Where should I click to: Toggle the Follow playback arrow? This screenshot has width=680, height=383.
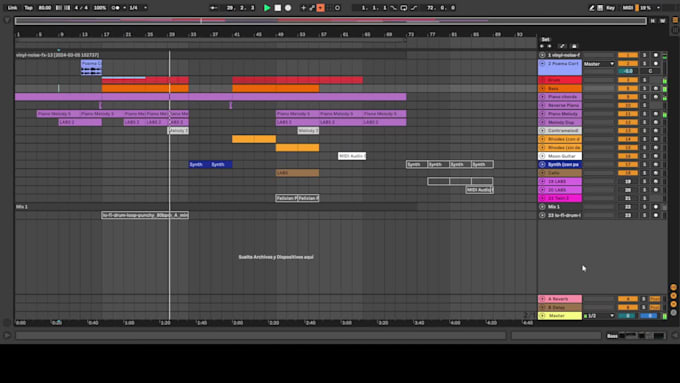coord(213,8)
